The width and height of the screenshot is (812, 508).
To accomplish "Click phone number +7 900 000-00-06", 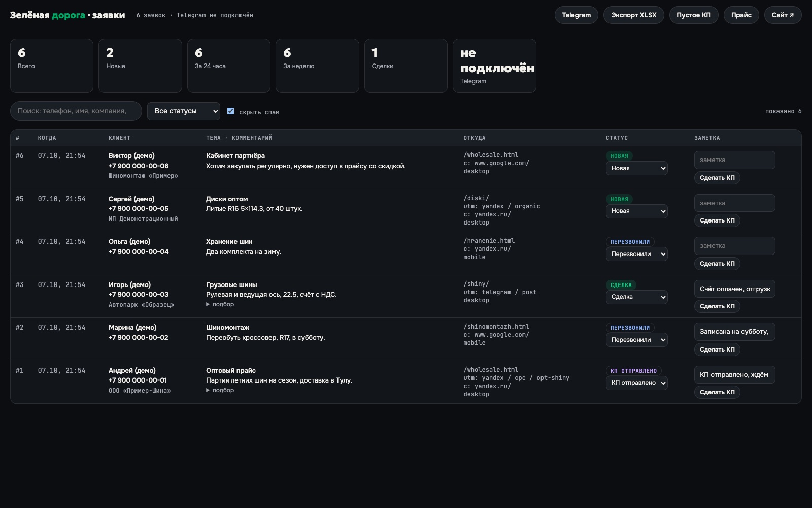I will [139, 166].
